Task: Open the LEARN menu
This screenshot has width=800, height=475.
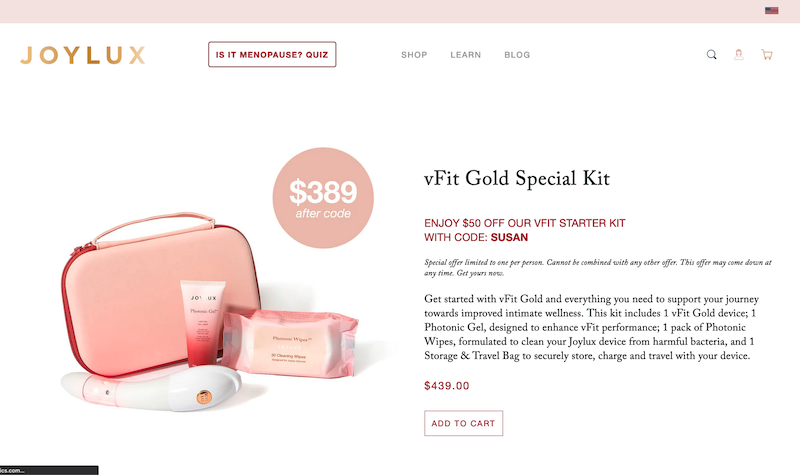Action: click(465, 55)
